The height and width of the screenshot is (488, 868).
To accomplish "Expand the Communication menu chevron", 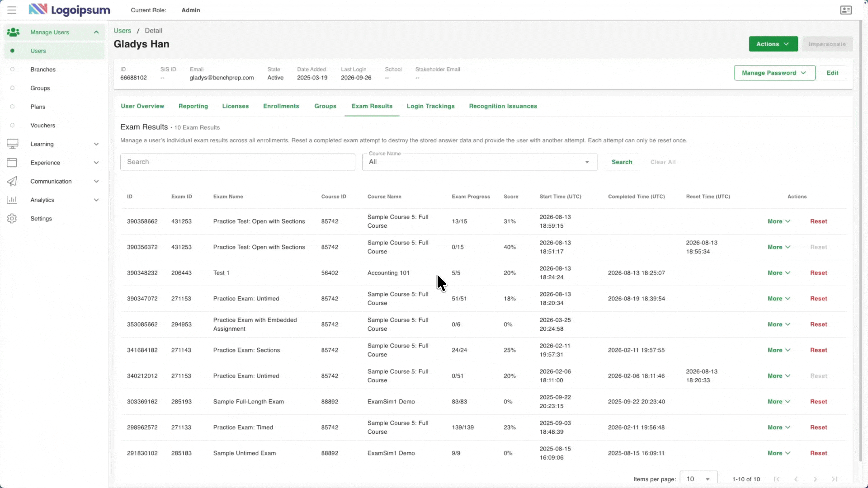I will point(96,181).
